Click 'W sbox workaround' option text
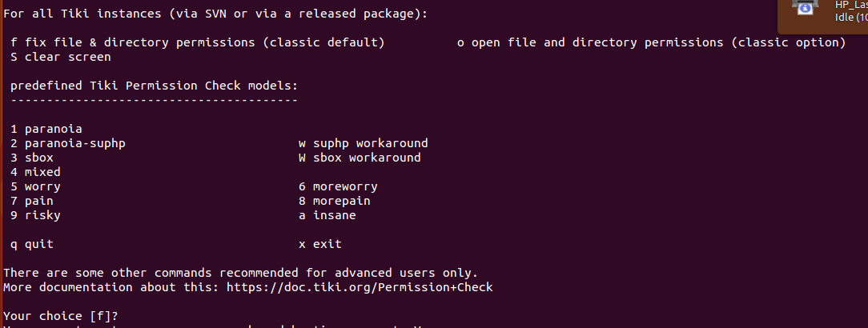The height and width of the screenshot is (328, 868). tap(360, 158)
